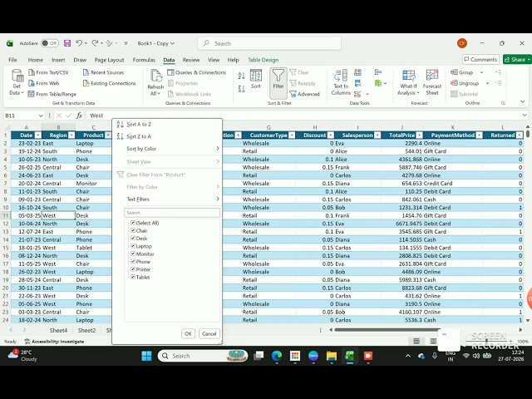Switch to Formulas ribbon tab

[x=144, y=60]
